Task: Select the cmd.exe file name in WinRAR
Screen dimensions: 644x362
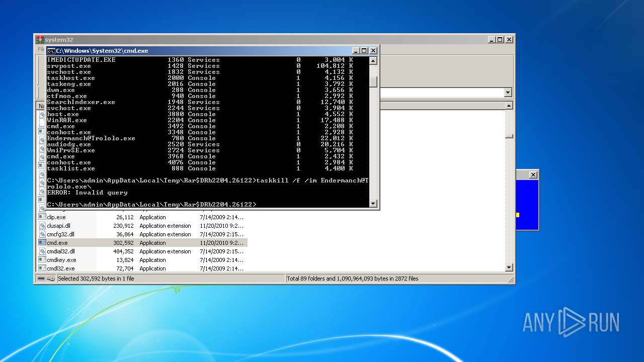Action: coord(57,243)
